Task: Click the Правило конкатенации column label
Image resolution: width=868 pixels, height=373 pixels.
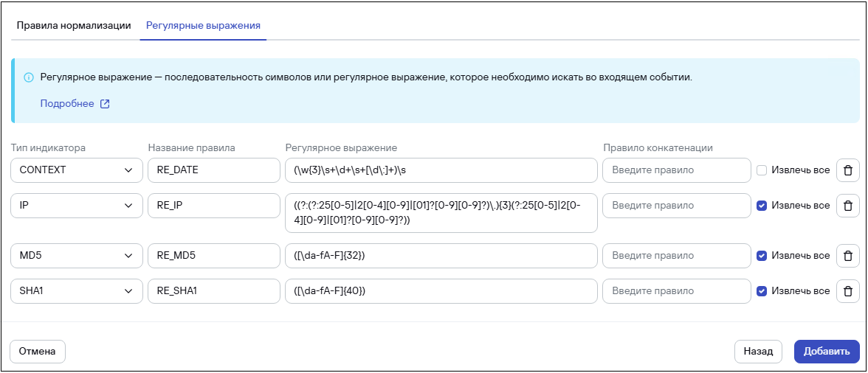Action: pyautogui.click(x=658, y=148)
